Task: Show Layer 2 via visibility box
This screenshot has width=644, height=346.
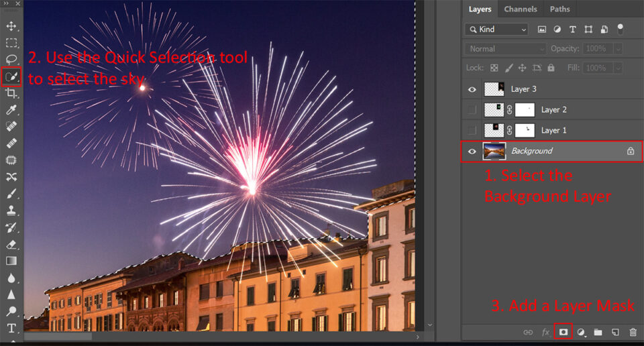Action: [x=472, y=110]
